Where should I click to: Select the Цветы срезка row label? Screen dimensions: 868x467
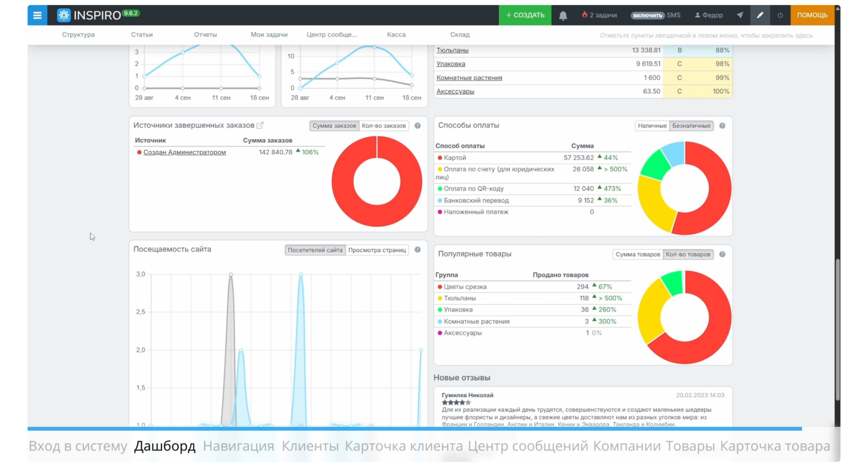(x=465, y=287)
